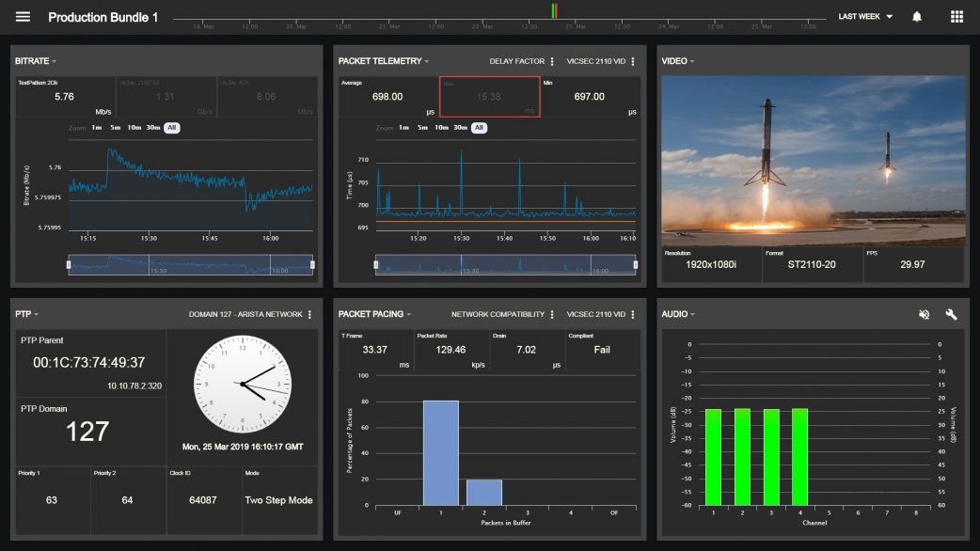
Task: Expand the LAST WEEK time range dropdown
Action: 865,17
